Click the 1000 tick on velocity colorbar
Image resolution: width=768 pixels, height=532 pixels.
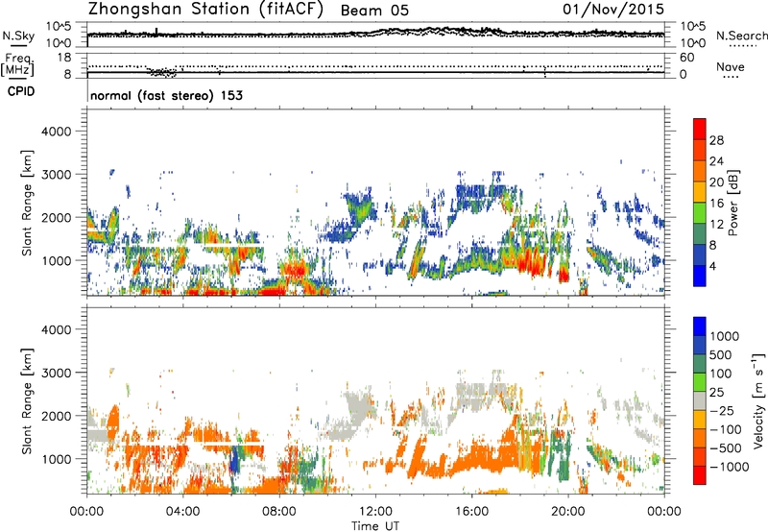tap(724, 336)
